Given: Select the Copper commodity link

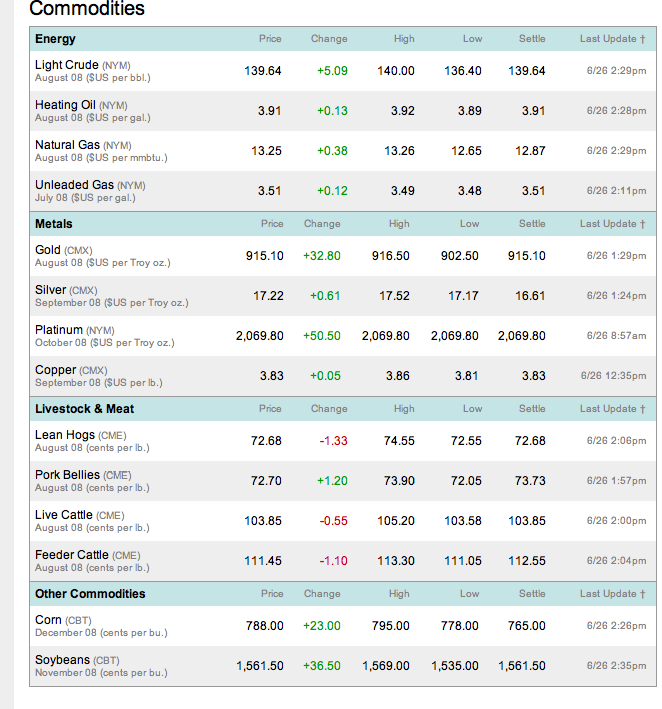Looking at the screenshot, I should [x=55, y=370].
